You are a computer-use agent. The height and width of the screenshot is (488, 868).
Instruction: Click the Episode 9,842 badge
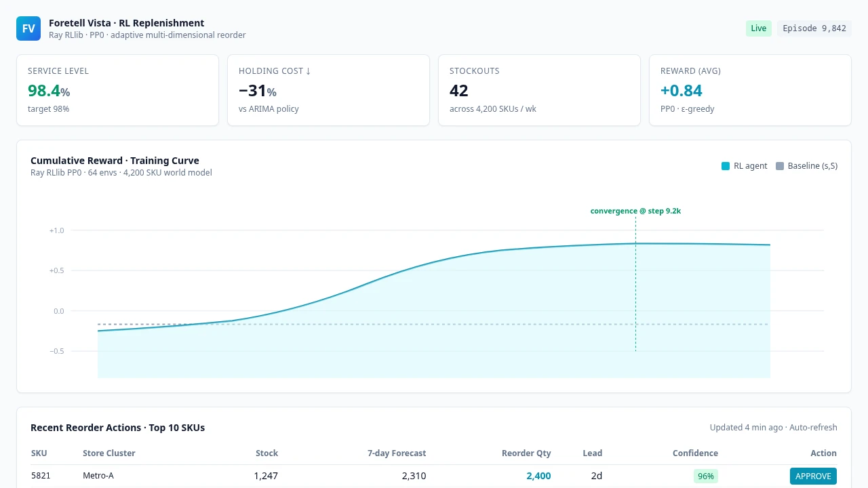[x=814, y=28]
